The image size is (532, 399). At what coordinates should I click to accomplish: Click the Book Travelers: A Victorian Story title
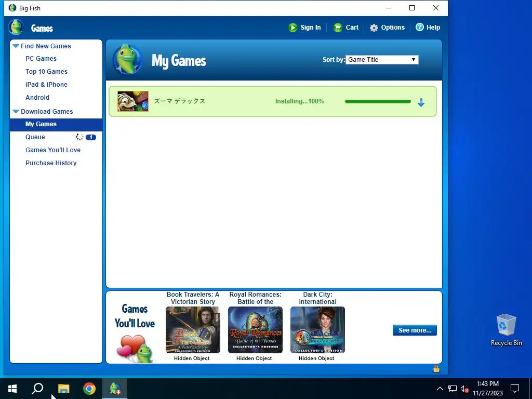click(x=193, y=298)
